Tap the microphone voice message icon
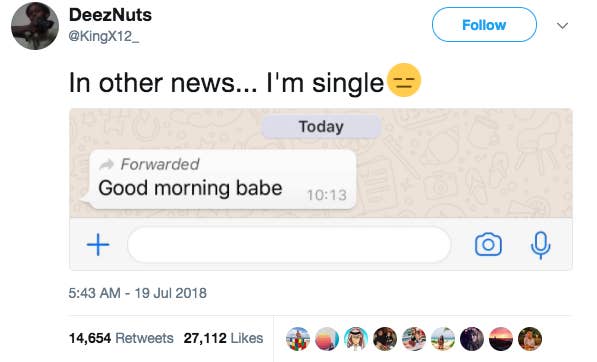This screenshot has width=597, height=362. coord(540,245)
